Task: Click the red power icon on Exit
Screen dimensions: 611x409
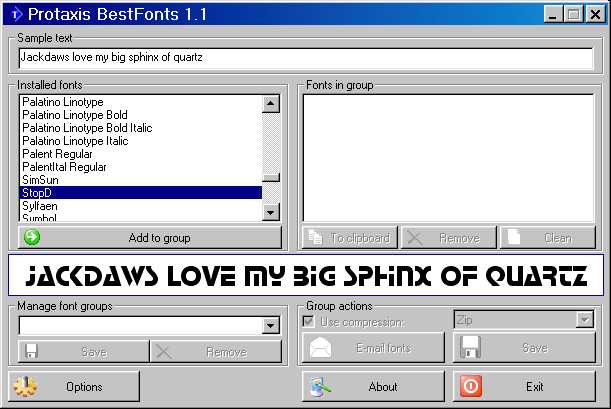Action: [x=470, y=386]
